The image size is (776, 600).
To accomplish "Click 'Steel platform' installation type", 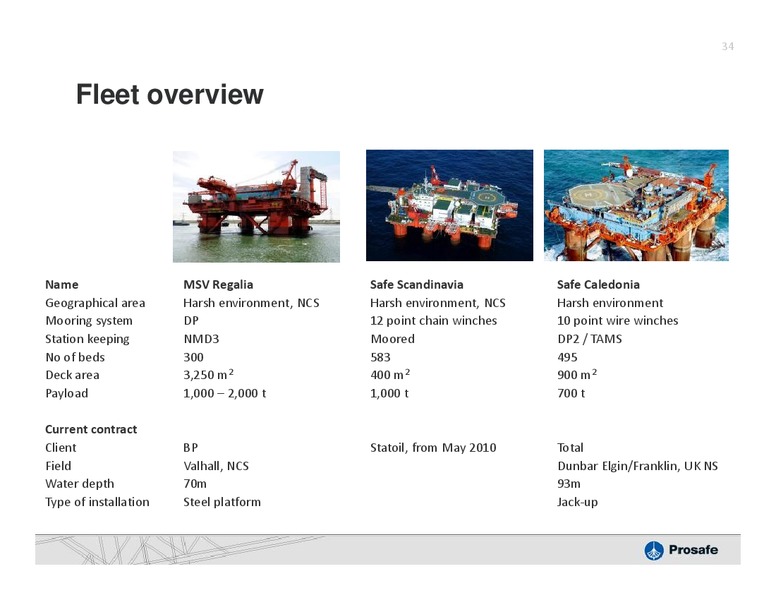I will pyautogui.click(x=222, y=502).
